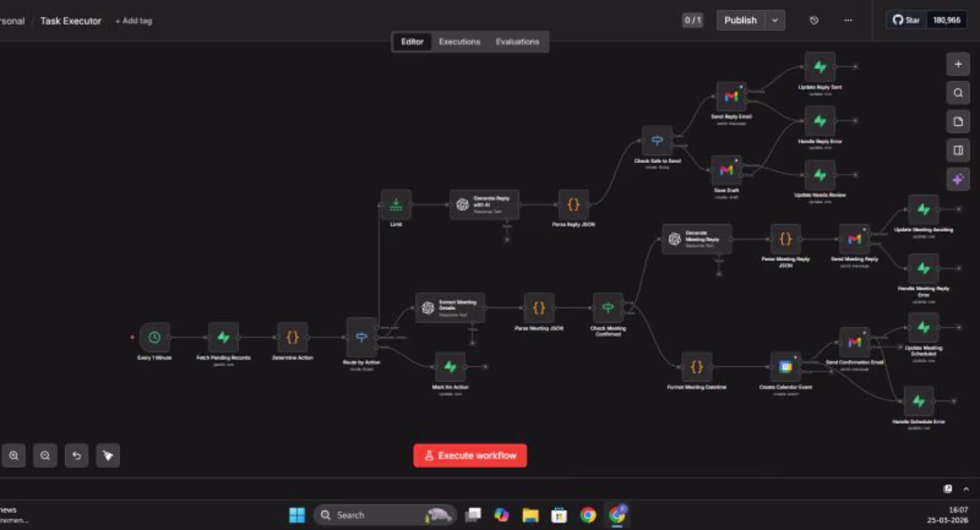
Task: Open the node creation panel via plus icon
Action: (x=958, y=64)
